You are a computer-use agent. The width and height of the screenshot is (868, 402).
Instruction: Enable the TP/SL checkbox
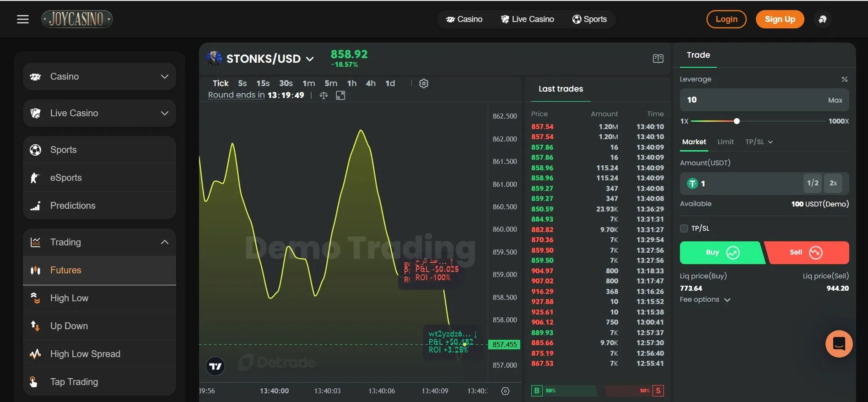point(684,228)
